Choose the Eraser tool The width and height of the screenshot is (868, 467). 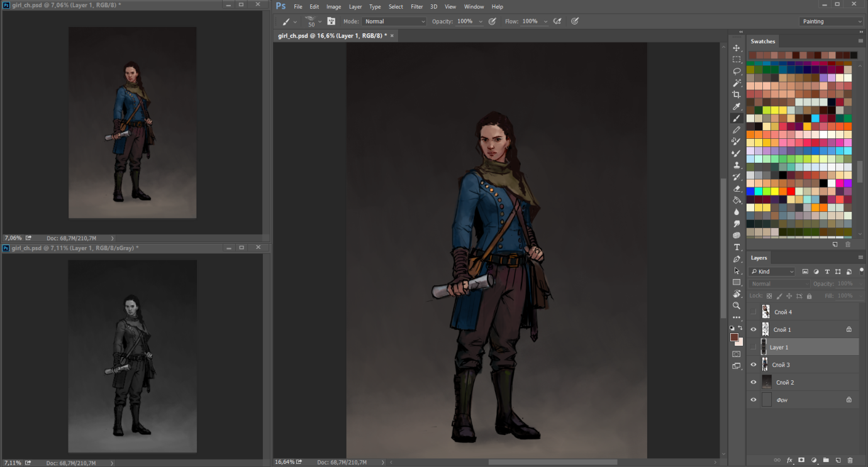(737, 189)
